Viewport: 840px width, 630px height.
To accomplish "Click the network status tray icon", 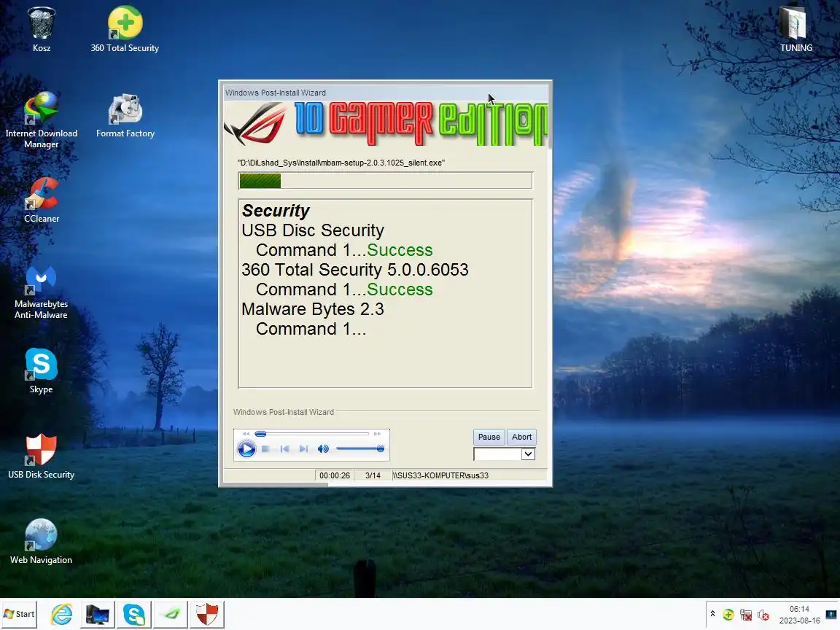I will (746, 615).
